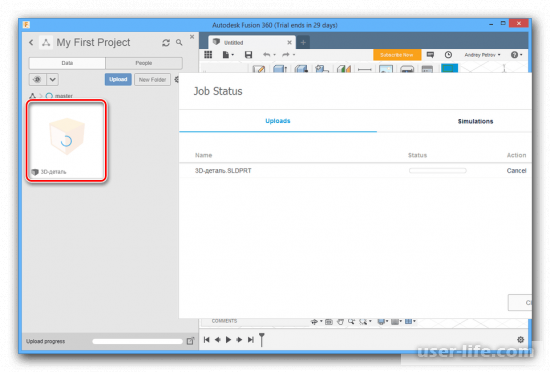Click the refresh icon in the data panel
This screenshot has width=550, height=372.
[x=166, y=43]
